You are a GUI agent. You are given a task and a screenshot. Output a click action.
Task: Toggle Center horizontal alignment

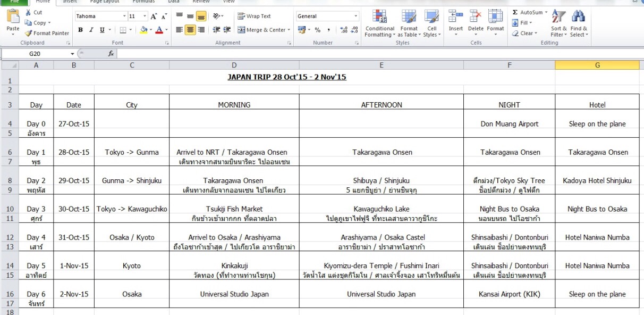click(x=190, y=30)
